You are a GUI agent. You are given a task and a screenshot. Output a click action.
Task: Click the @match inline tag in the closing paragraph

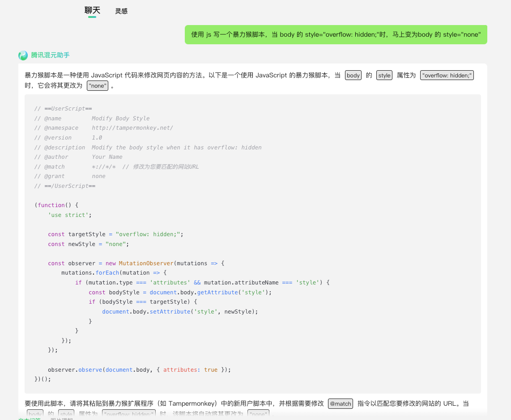(340, 404)
